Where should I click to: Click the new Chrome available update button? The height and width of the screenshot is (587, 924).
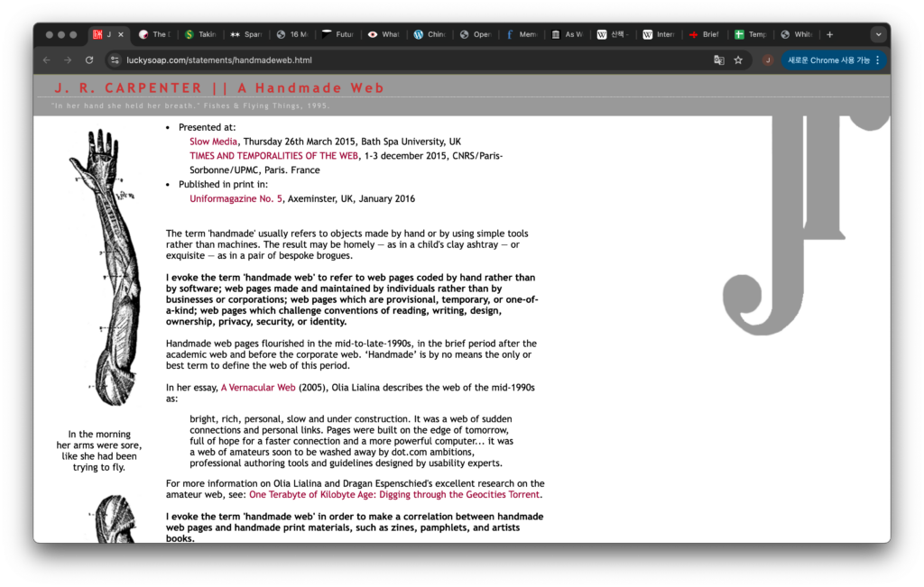tap(828, 60)
